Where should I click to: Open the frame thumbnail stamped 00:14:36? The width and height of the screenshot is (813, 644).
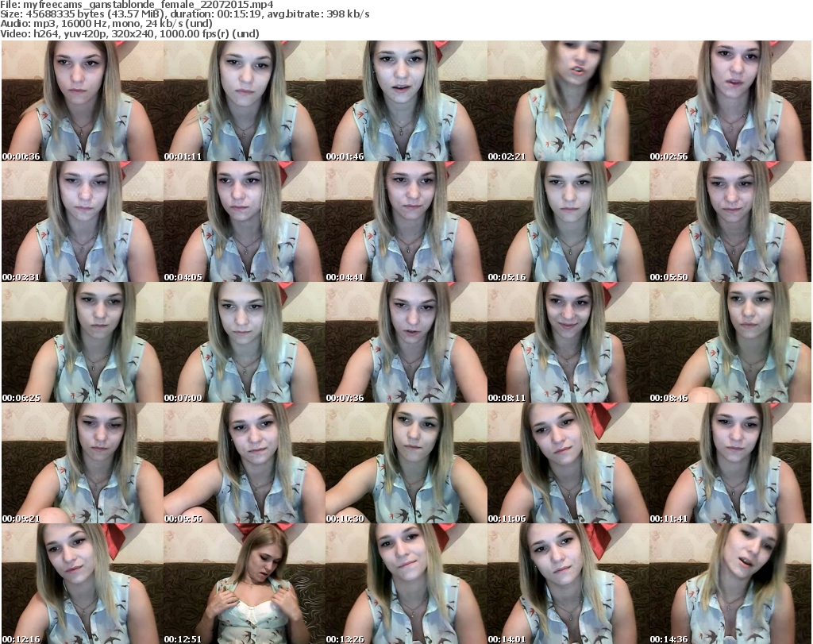point(730,584)
